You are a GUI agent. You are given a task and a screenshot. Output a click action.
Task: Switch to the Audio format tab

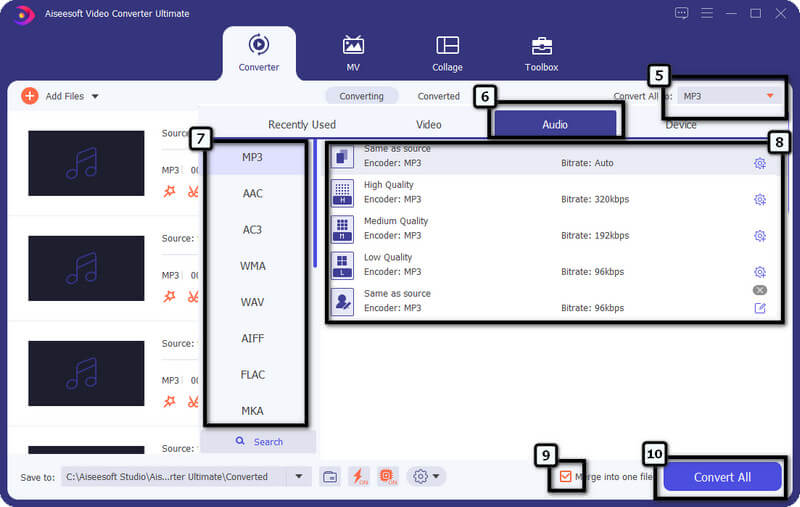554,125
